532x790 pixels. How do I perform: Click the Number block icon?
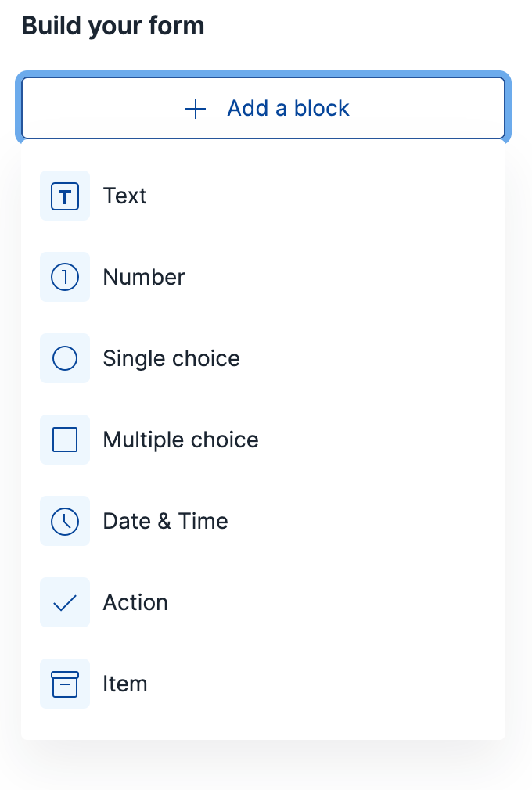pyautogui.click(x=65, y=277)
